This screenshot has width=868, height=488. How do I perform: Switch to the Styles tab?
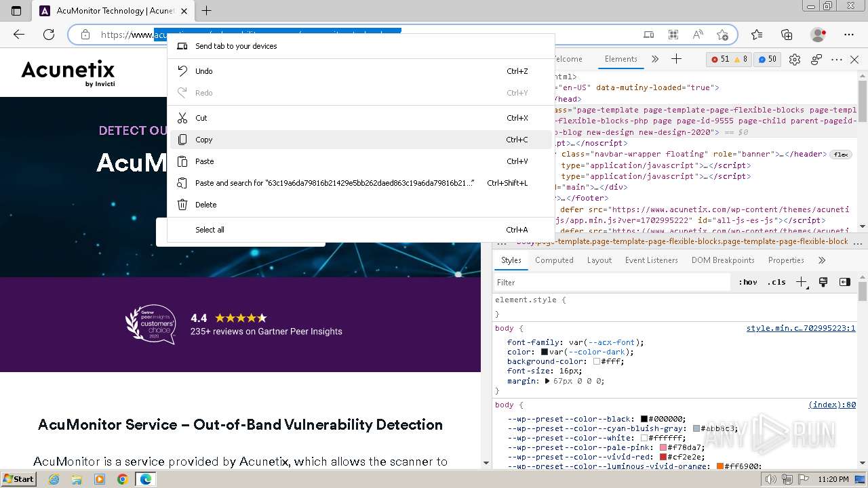(511, 260)
